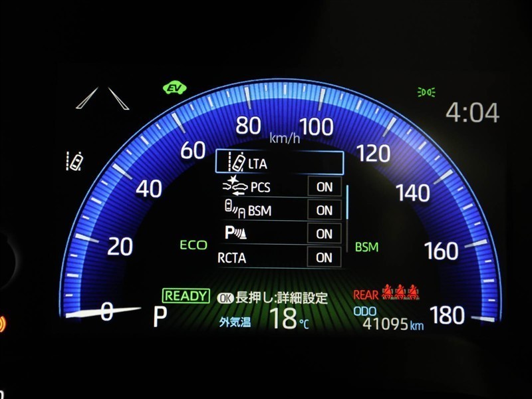
Task: Toggle the parking sonar ON setting
Action: point(325,233)
